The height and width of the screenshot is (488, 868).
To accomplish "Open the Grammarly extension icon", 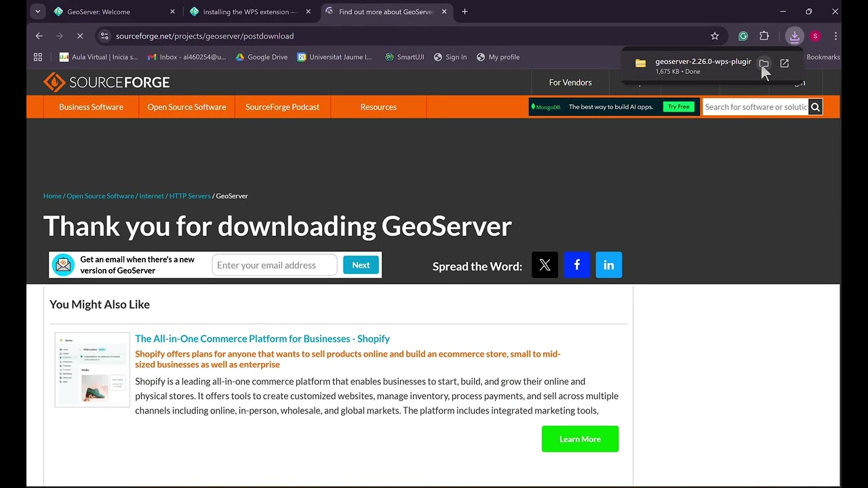I will point(743,36).
